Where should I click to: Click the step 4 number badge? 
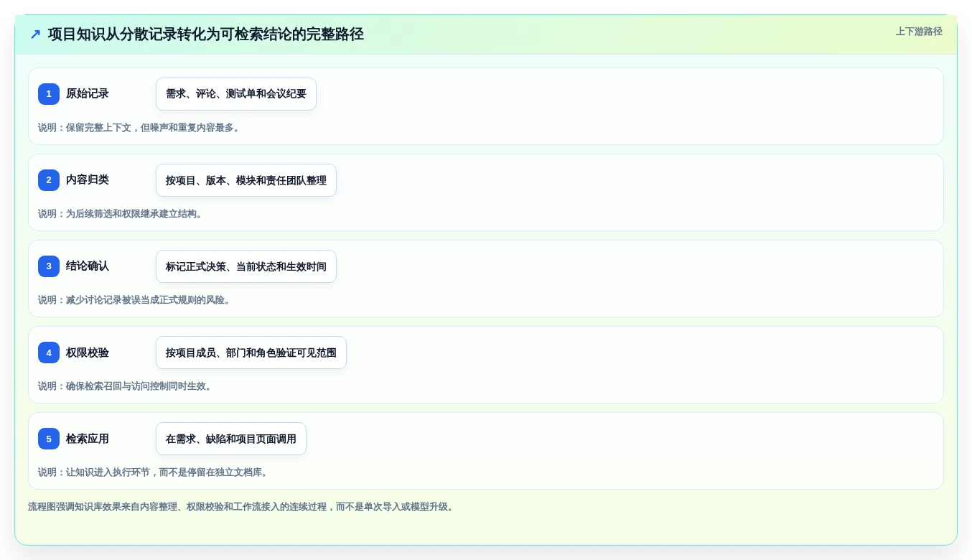click(49, 353)
